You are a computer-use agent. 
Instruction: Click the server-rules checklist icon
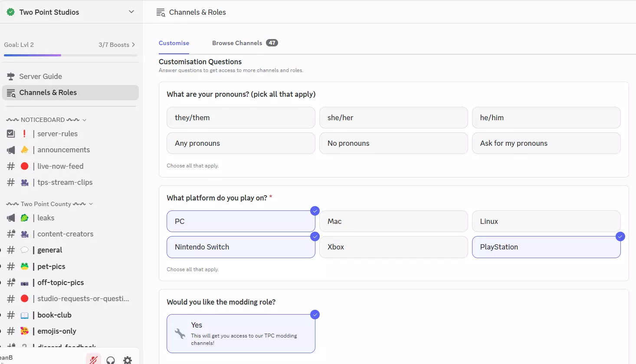11,134
